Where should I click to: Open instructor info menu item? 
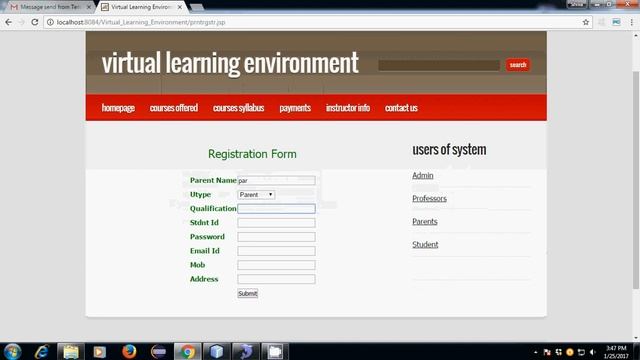tap(348, 108)
